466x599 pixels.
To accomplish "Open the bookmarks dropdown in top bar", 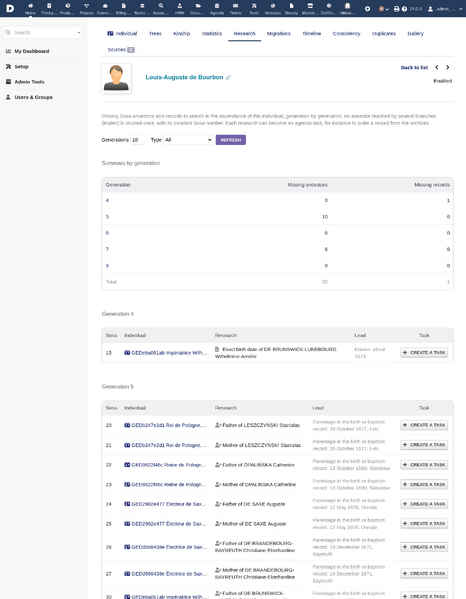I will pos(383,8).
